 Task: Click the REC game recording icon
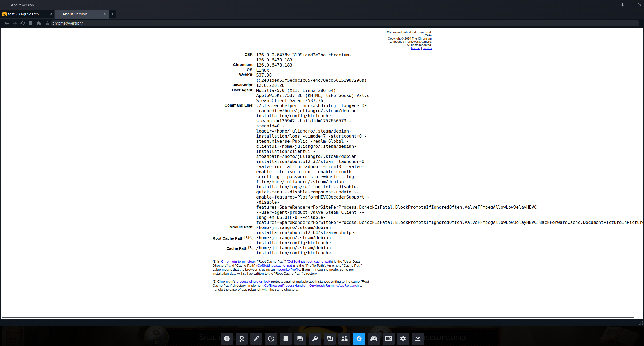(x=388, y=339)
